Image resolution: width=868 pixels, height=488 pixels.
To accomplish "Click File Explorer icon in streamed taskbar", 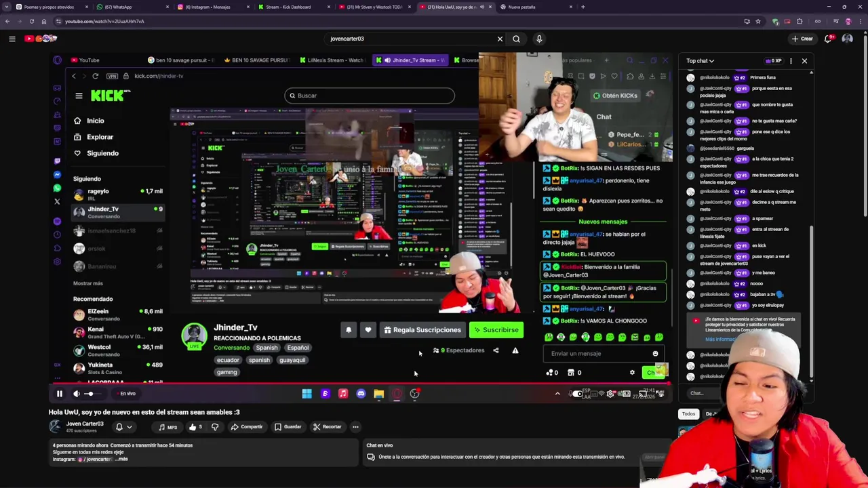I will (x=379, y=394).
